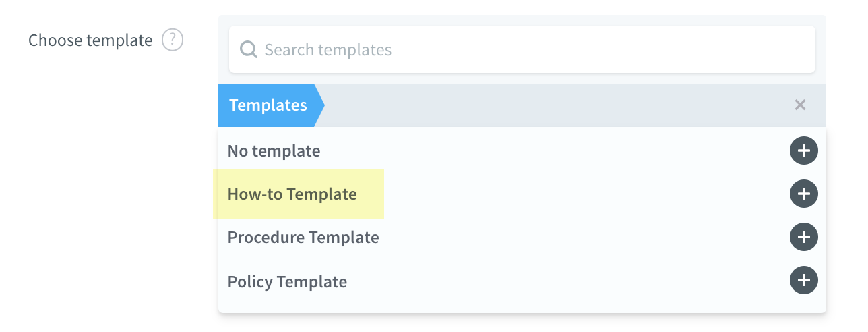Click the Choose template label
Screen dimensions: 868x332
point(90,40)
